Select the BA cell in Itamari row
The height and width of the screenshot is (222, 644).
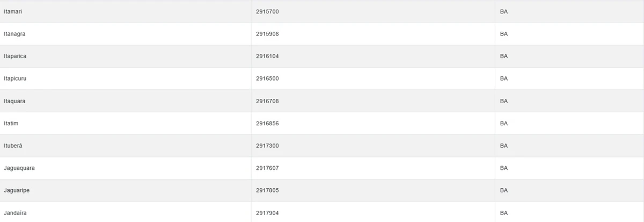(503, 11)
